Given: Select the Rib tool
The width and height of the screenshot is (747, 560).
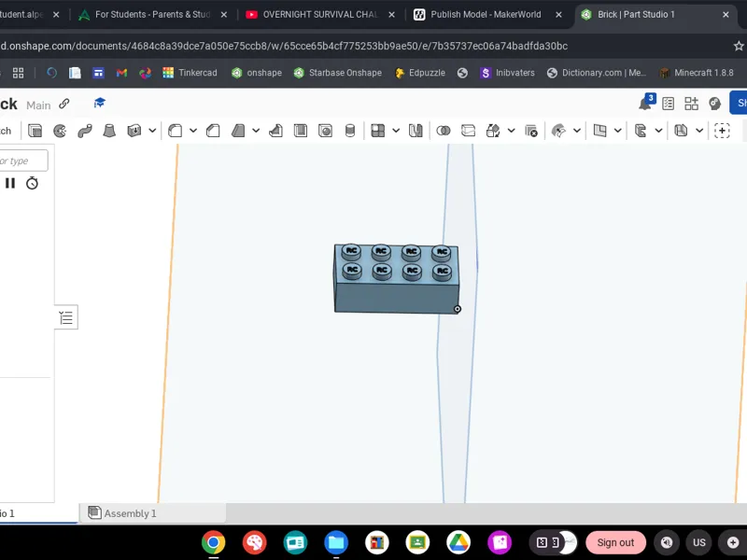Looking at the screenshot, I should pos(275,131).
